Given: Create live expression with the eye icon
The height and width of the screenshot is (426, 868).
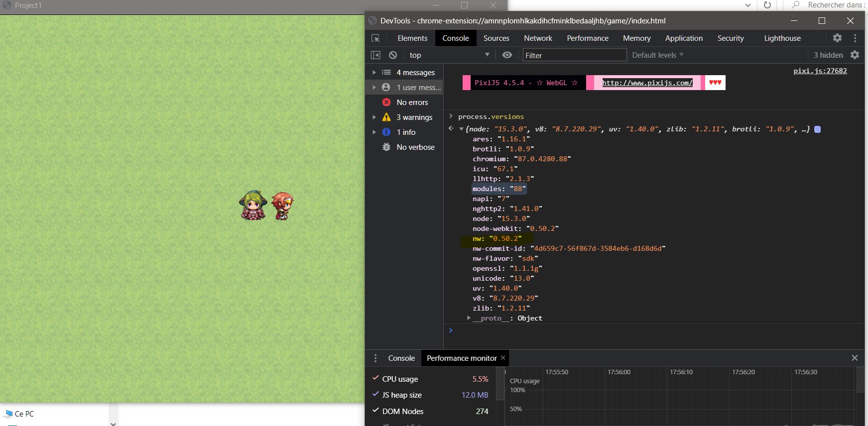Looking at the screenshot, I should 507,55.
